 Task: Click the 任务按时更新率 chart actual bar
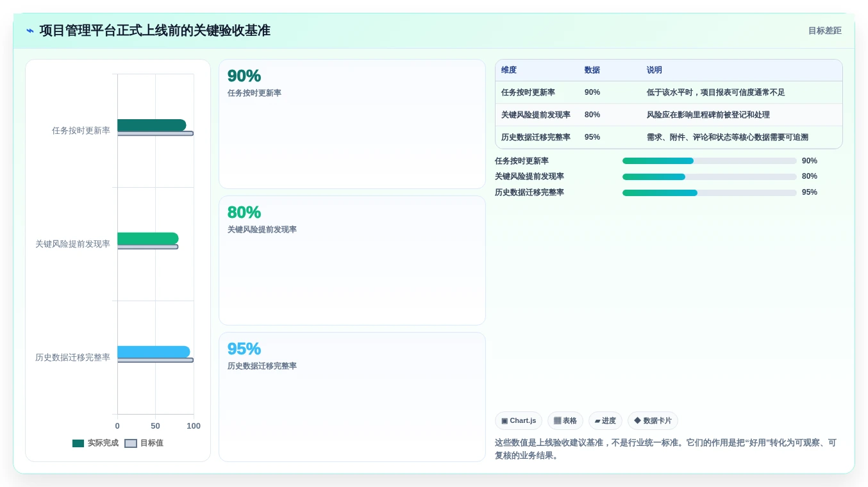coord(152,125)
